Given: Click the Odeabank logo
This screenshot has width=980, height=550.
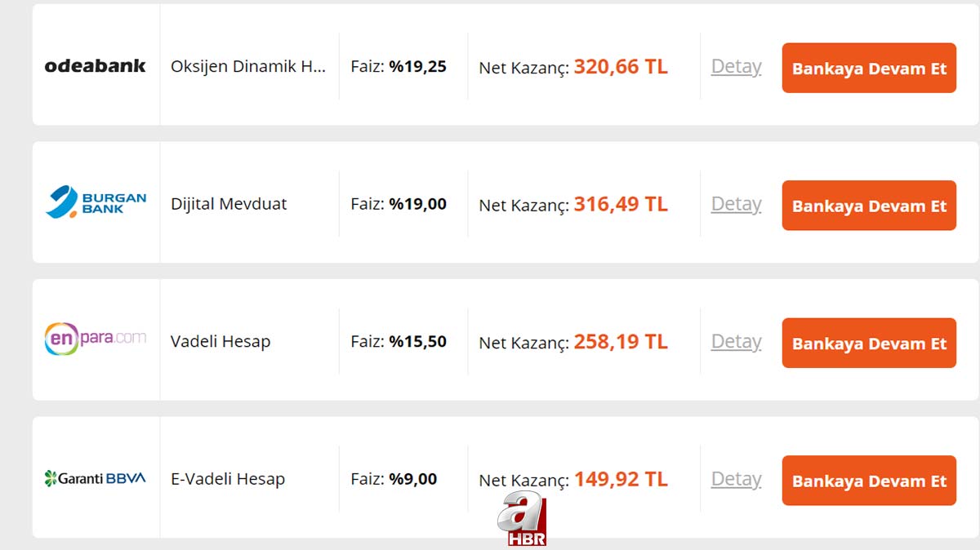Looking at the screenshot, I should (x=95, y=66).
